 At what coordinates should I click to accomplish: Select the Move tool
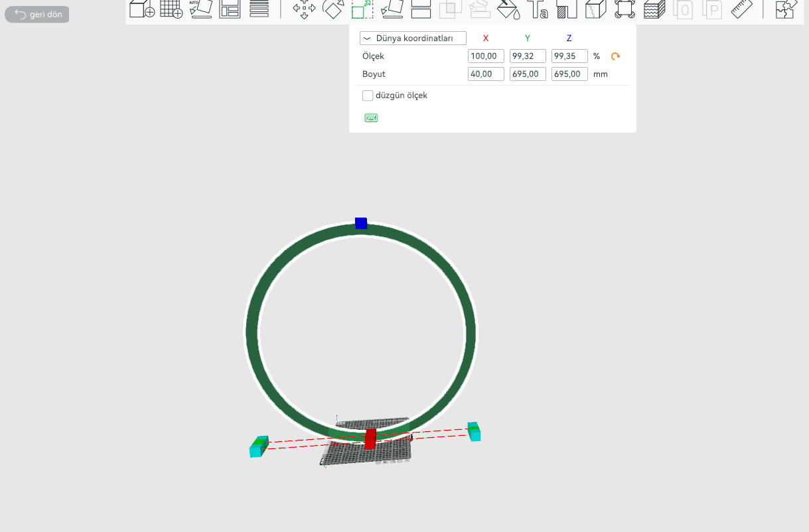tap(304, 9)
